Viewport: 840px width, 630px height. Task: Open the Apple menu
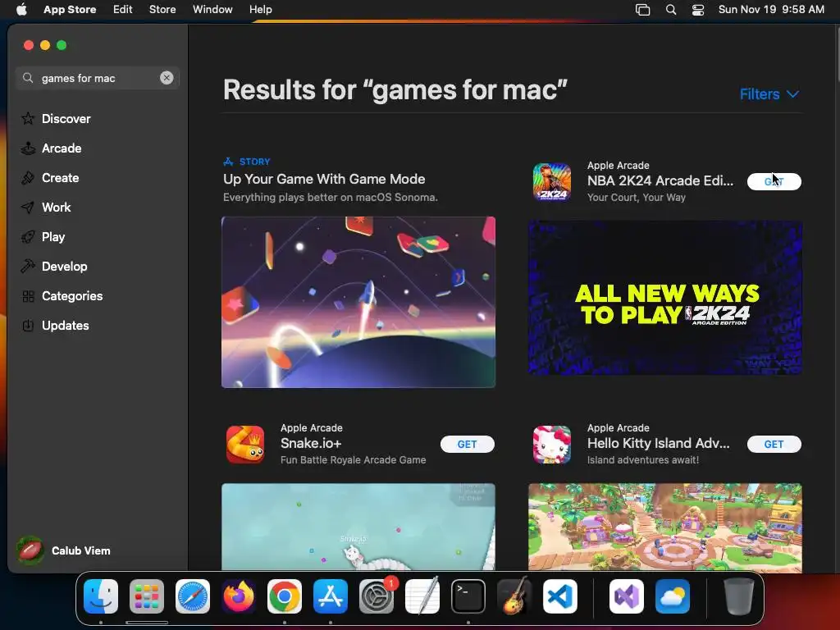point(21,9)
